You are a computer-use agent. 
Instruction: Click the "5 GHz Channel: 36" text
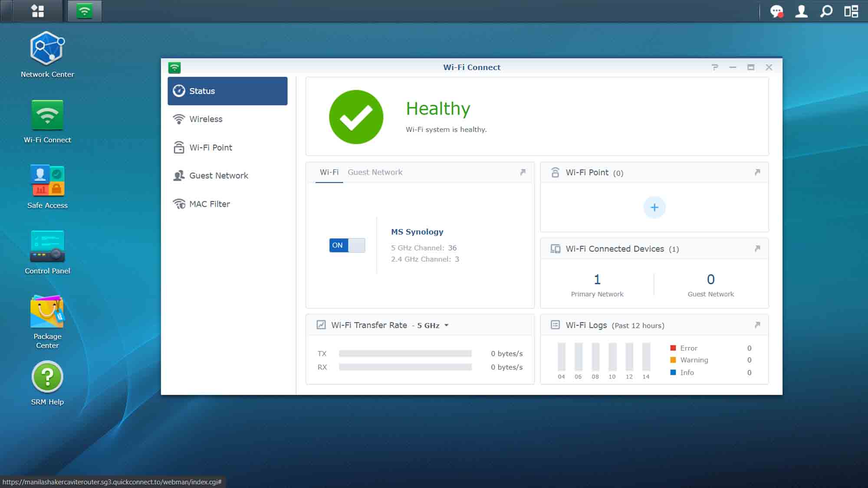tap(424, 248)
